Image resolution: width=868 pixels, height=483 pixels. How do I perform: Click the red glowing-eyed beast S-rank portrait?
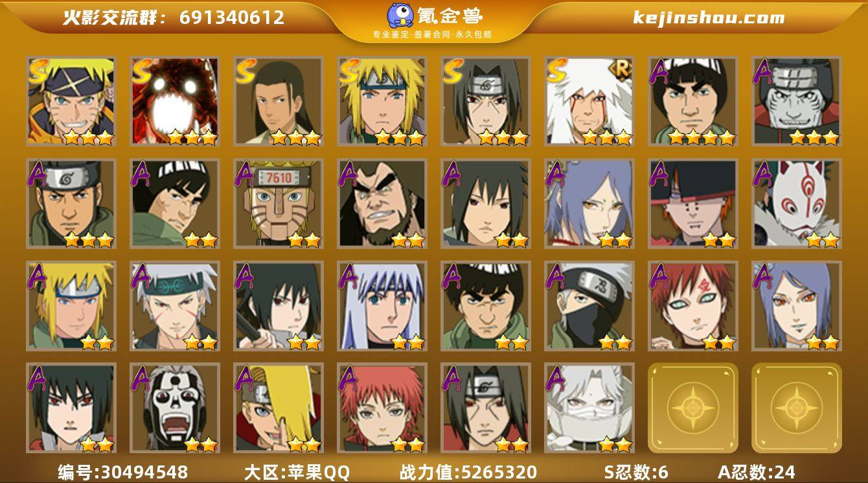click(175, 101)
